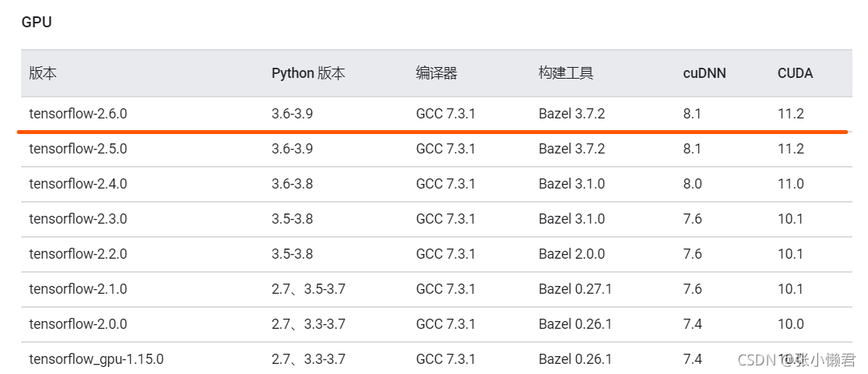Select Python 3.5-3.8 in tensorflow-2.3.0 row
The width and height of the screenshot is (868, 374).
tap(292, 219)
